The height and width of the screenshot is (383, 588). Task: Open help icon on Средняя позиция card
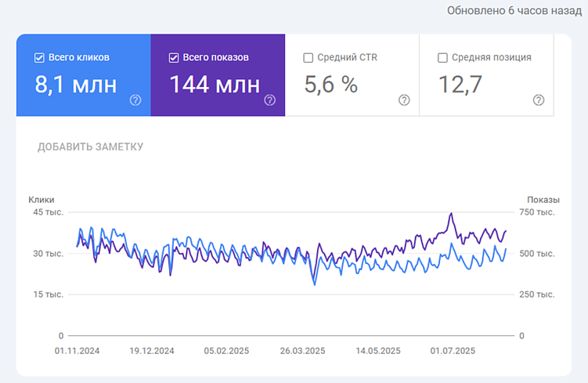[539, 99]
